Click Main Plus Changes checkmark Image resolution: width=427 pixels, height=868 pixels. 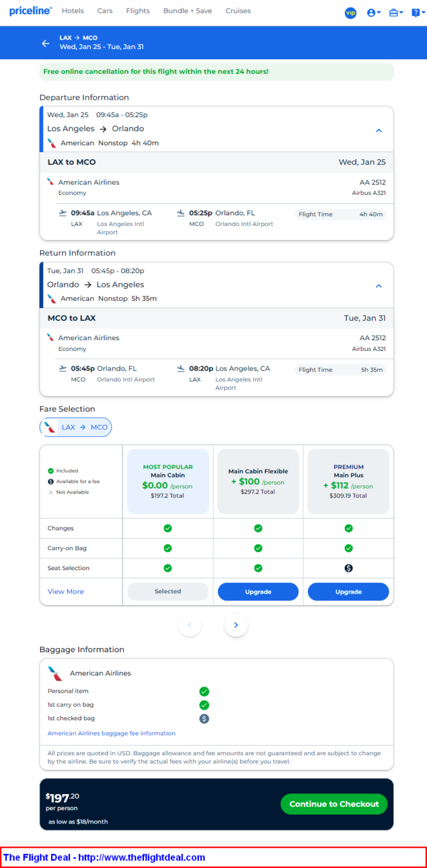[x=349, y=528]
